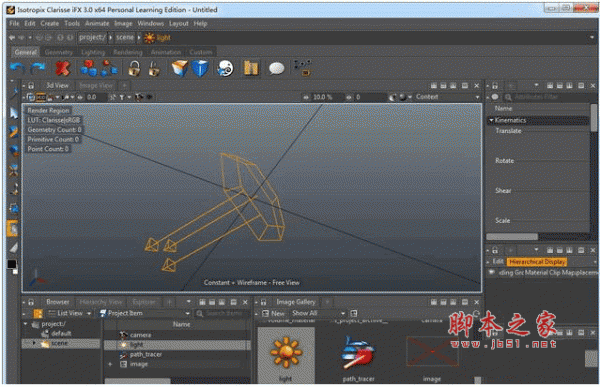Screen dimensions: 600x387
Task: Click the orange-topped cube shelf icon
Action: click(179, 69)
